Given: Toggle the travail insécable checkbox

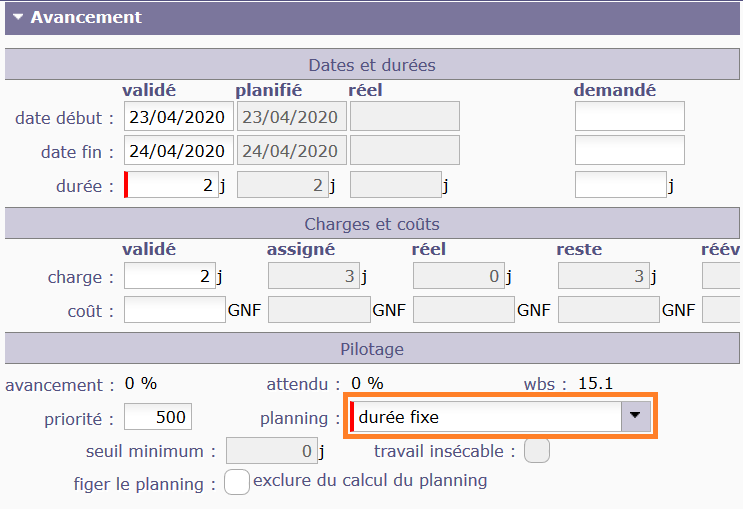Looking at the screenshot, I should (537, 451).
